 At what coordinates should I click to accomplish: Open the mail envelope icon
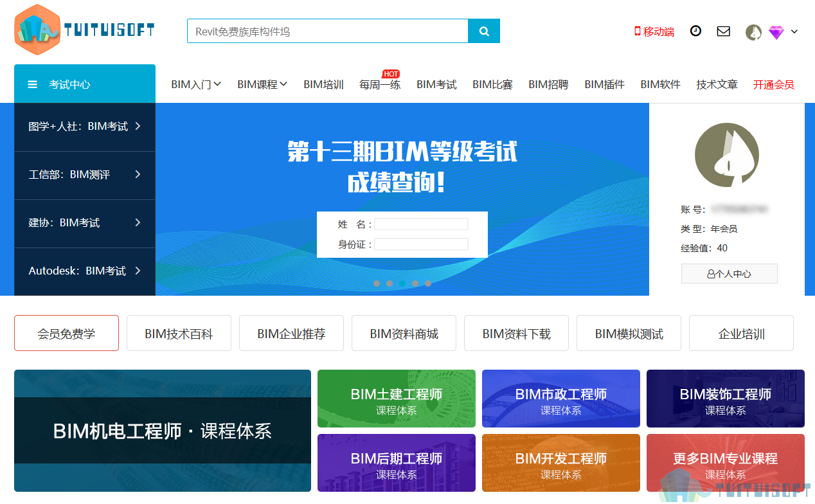(x=724, y=31)
